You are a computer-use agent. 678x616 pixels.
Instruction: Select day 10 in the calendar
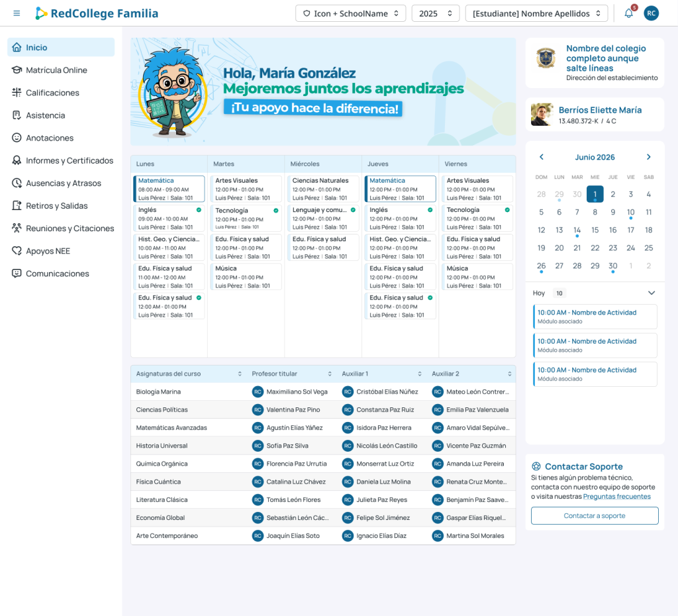click(630, 213)
